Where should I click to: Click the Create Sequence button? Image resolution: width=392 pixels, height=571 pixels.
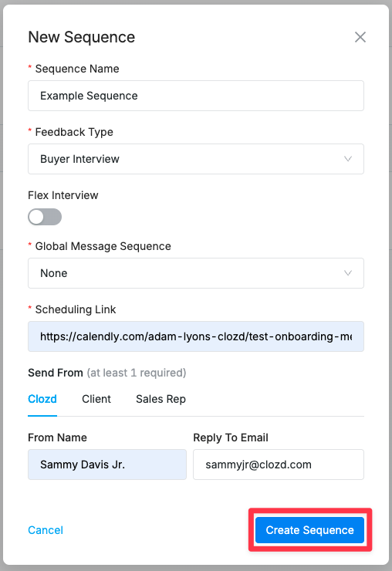pyautogui.click(x=309, y=530)
